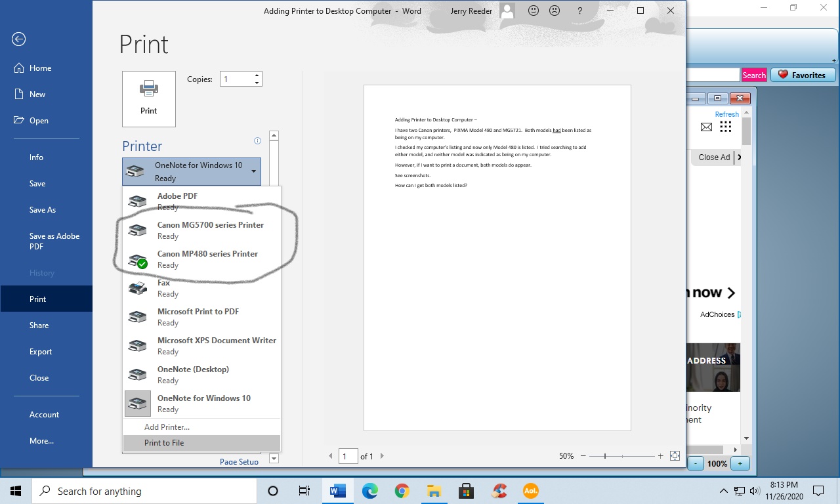840x504 pixels.
Task: Zoom in the print preview
Action: click(x=660, y=456)
